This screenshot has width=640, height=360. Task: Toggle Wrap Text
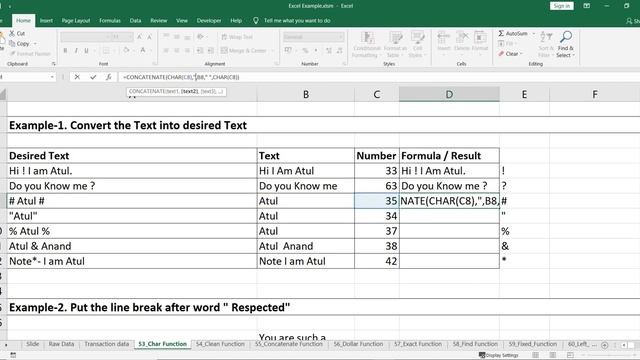pos(237,37)
